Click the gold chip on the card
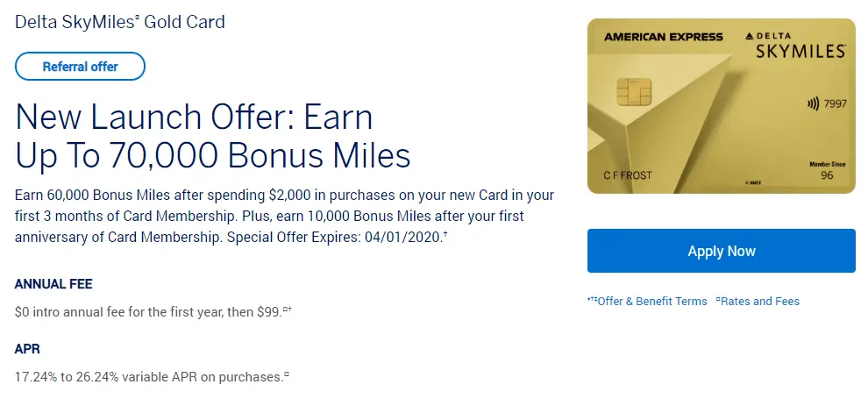This screenshot has width=868, height=413. (x=633, y=90)
